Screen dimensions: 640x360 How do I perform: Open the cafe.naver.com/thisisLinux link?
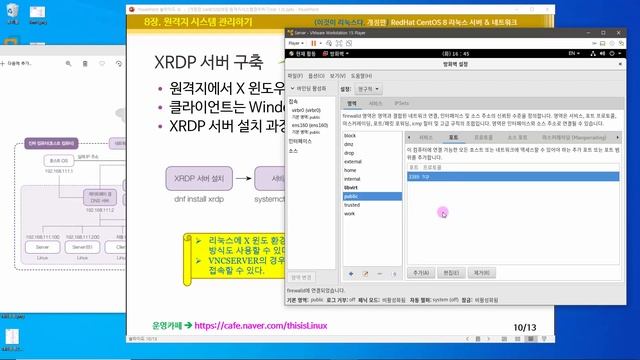[261, 326]
